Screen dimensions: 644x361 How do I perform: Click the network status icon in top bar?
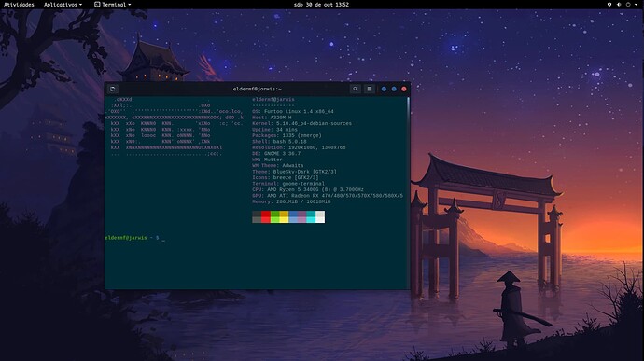tap(609, 5)
